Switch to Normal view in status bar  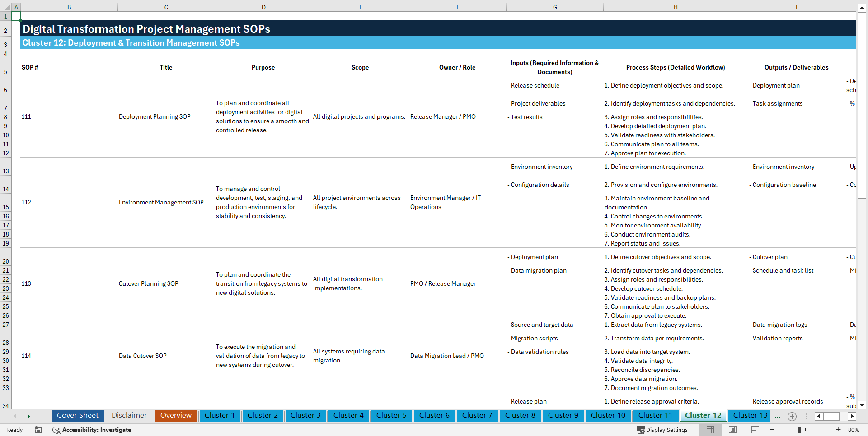point(711,430)
